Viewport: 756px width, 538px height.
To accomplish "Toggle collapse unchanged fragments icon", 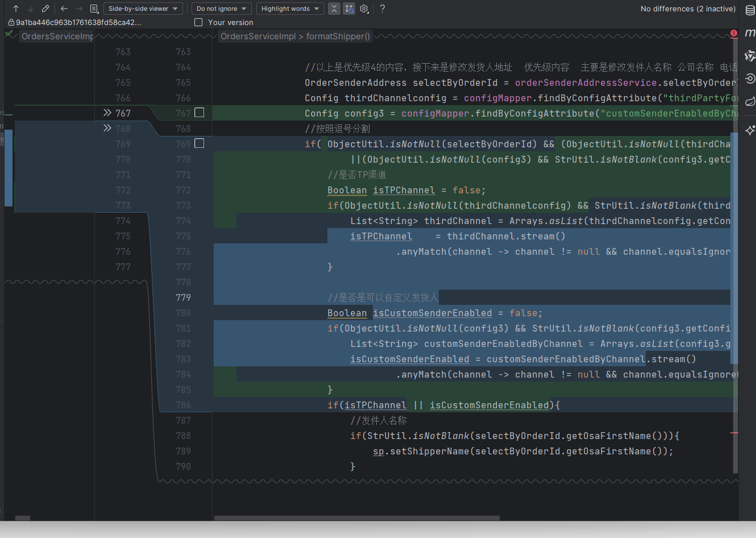I will (334, 9).
